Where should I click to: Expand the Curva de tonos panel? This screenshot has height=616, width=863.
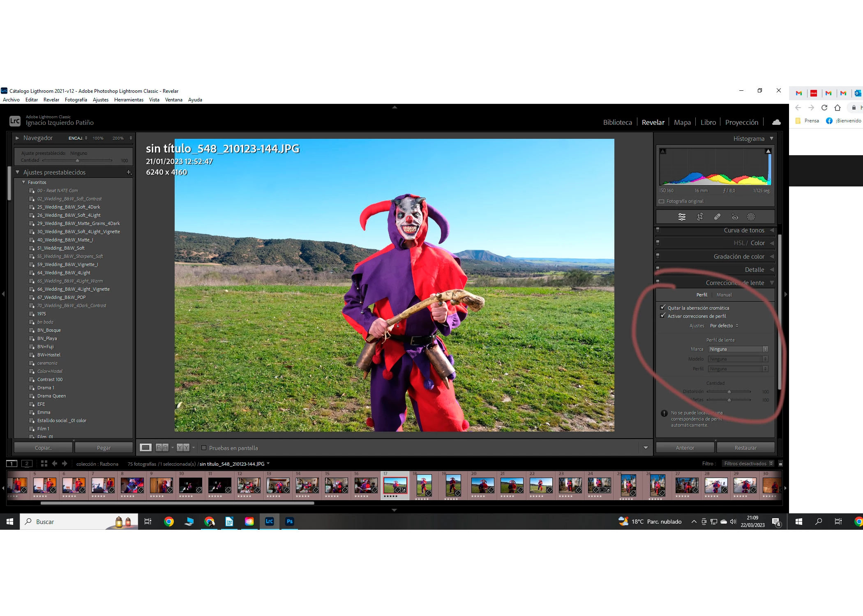pyautogui.click(x=744, y=230)
